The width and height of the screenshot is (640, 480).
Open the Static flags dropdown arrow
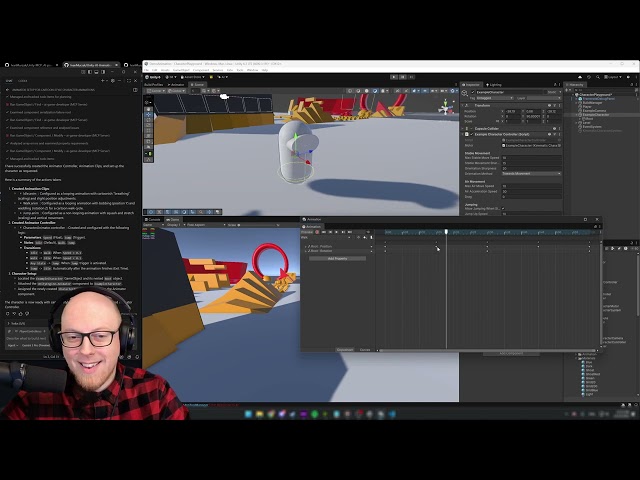click(x=560, y=92)
